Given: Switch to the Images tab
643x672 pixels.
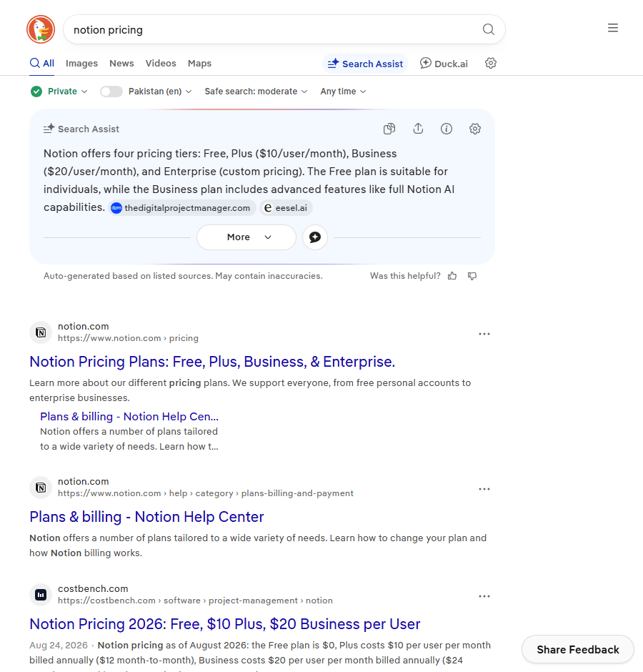Looking at the screenshot, I should tap(81, 64).
